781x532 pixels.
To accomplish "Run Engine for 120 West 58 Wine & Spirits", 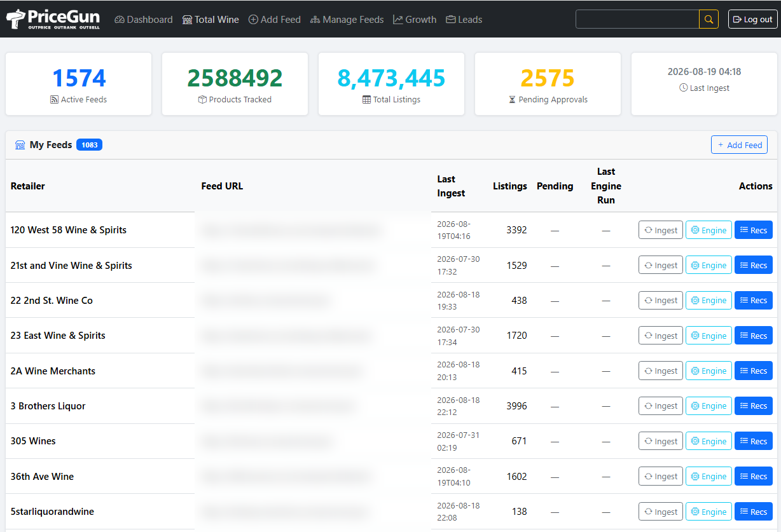I will point(708,230).
